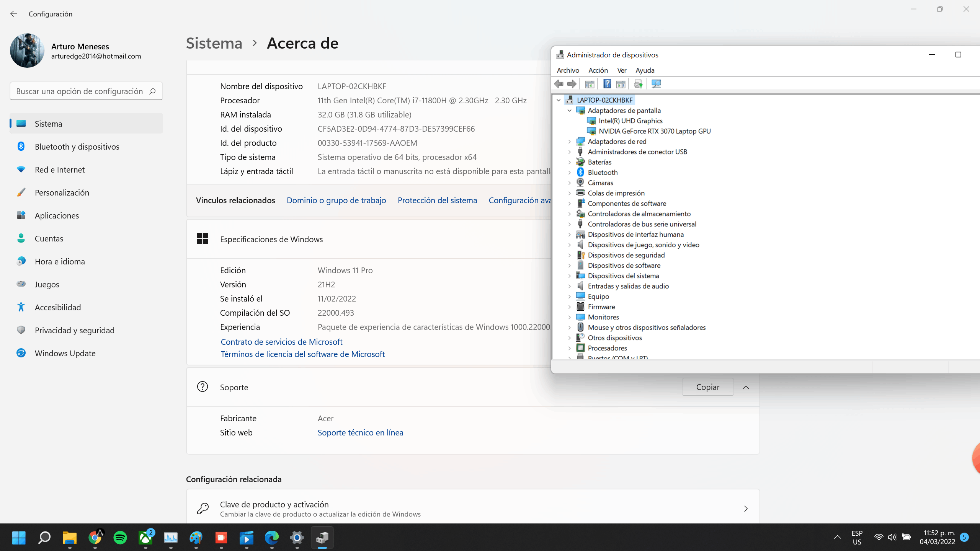980x551 pixels.
Task: Click the computer view icon in Device Manager toolbar
Action: [656, 83]
